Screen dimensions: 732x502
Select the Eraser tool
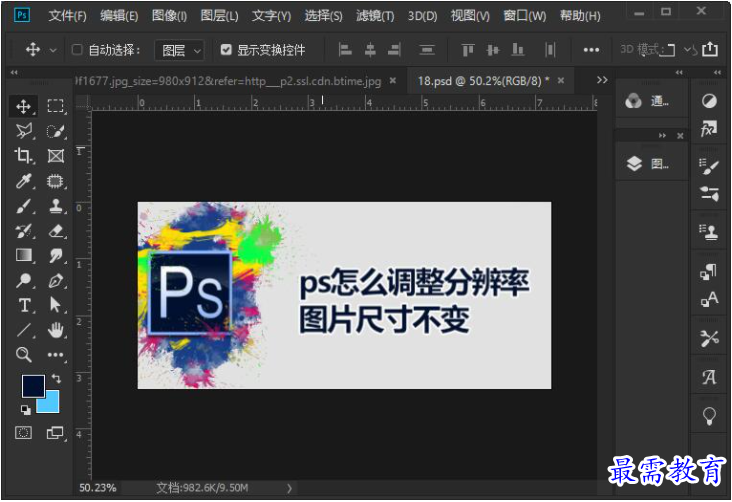(56, 231)
